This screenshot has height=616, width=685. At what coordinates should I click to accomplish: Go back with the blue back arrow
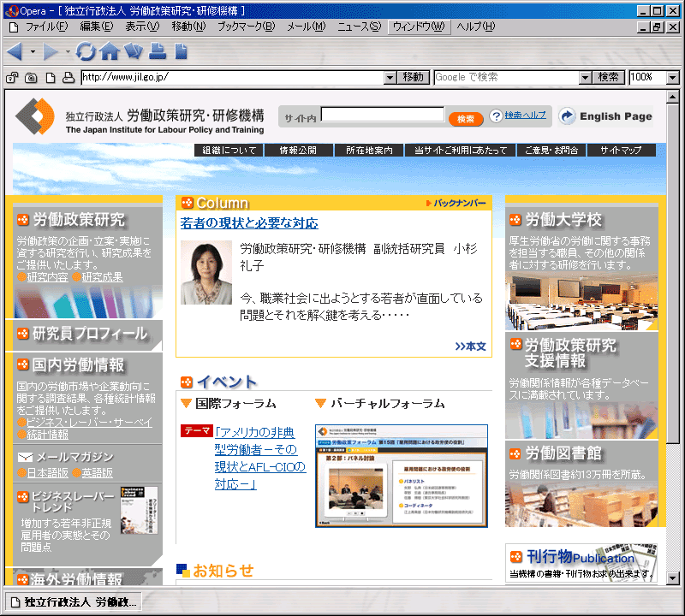[x=15, y=51]
